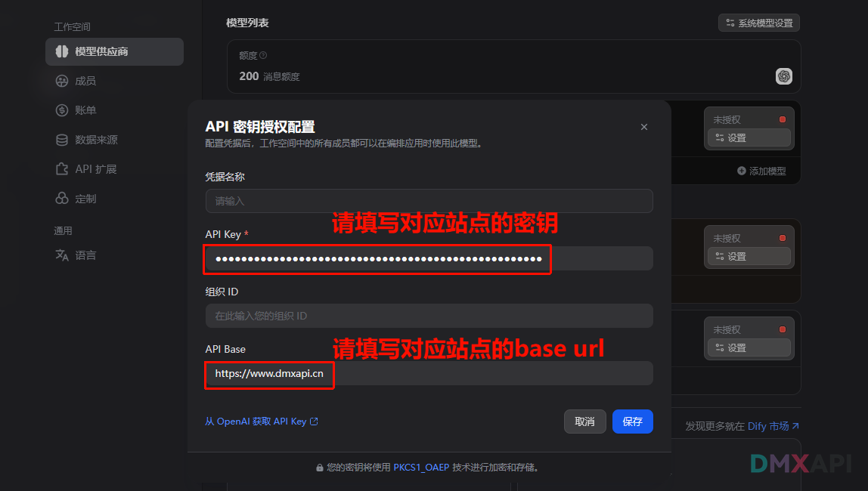Open the 账单 billing icon entry
The image size is (868, 491).
coord(62,110)
